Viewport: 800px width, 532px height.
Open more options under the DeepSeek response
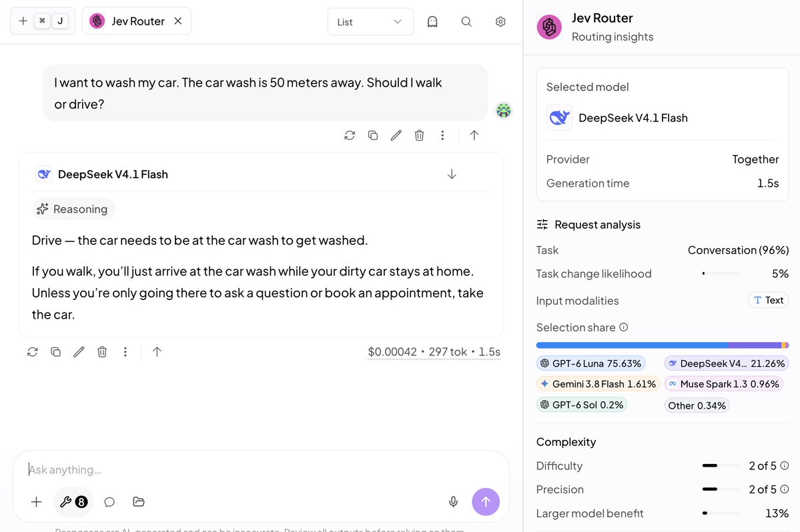tap(125, 351)
